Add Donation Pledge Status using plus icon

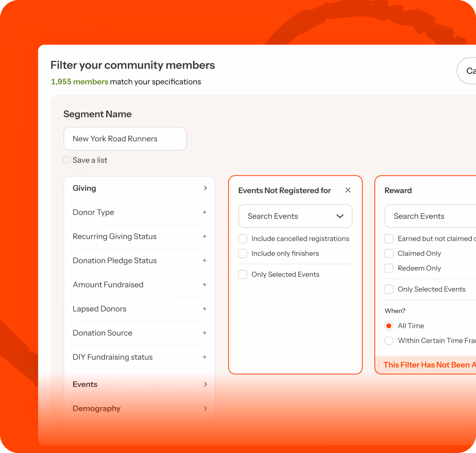(x=205, y=260)
